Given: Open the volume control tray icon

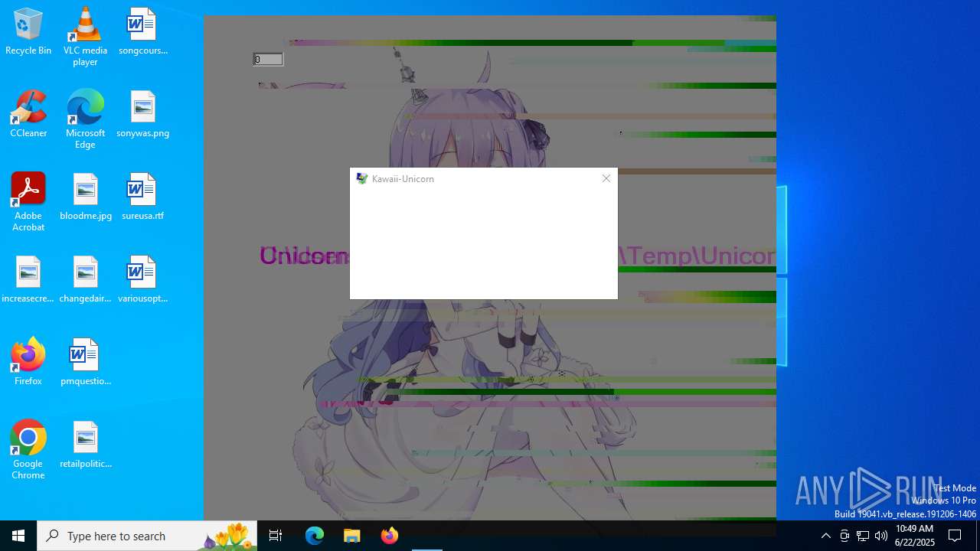Looking at the screenshot, I should [881, 536].
